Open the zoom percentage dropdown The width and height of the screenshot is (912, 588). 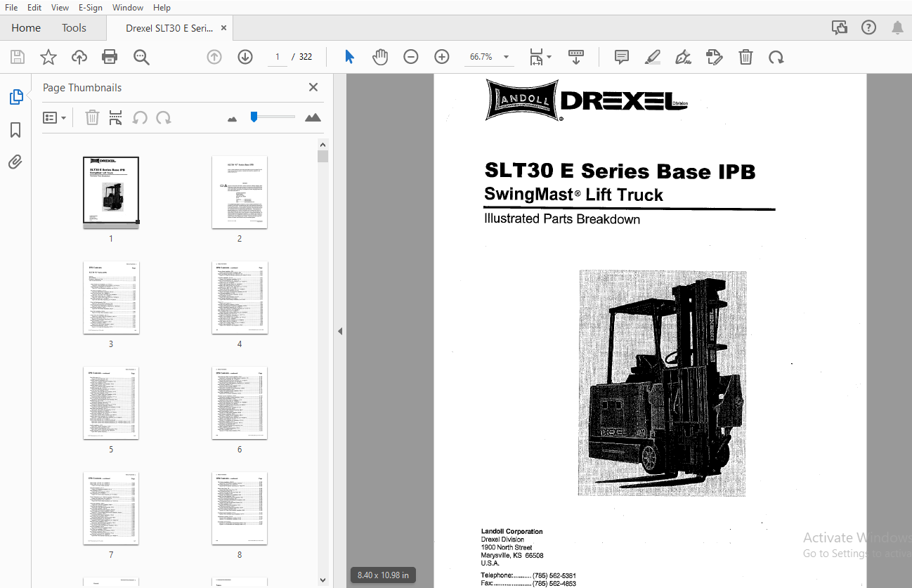pos(506,58)
